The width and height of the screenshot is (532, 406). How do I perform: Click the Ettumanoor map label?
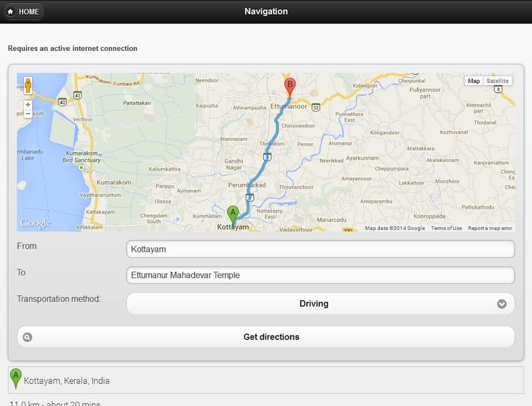(x=289, y=107)
